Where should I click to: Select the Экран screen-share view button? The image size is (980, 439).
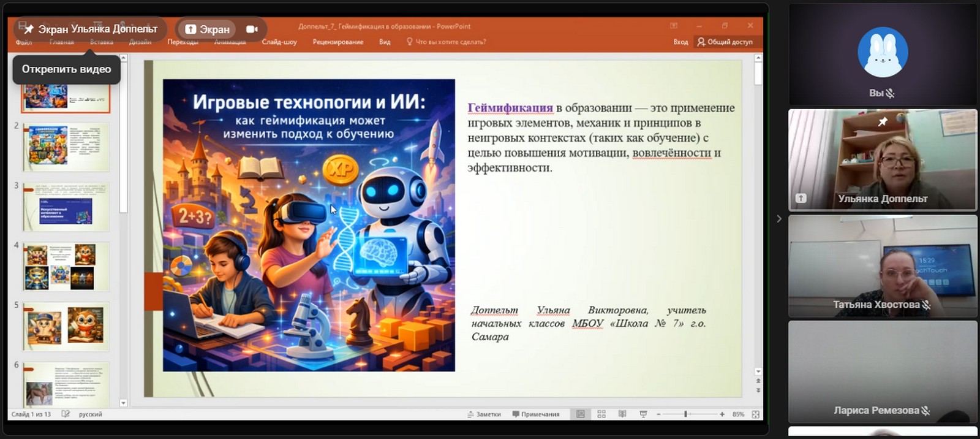click(207, 29)
